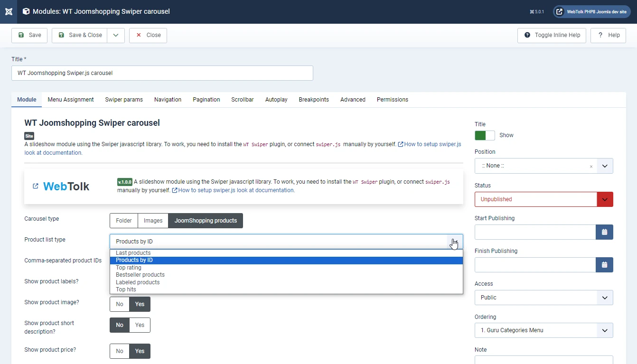Screen dimensions: 637x364
Task: Click the v.1.0.0 version badge
Action: pyautogui.click(x=124, y=182)
